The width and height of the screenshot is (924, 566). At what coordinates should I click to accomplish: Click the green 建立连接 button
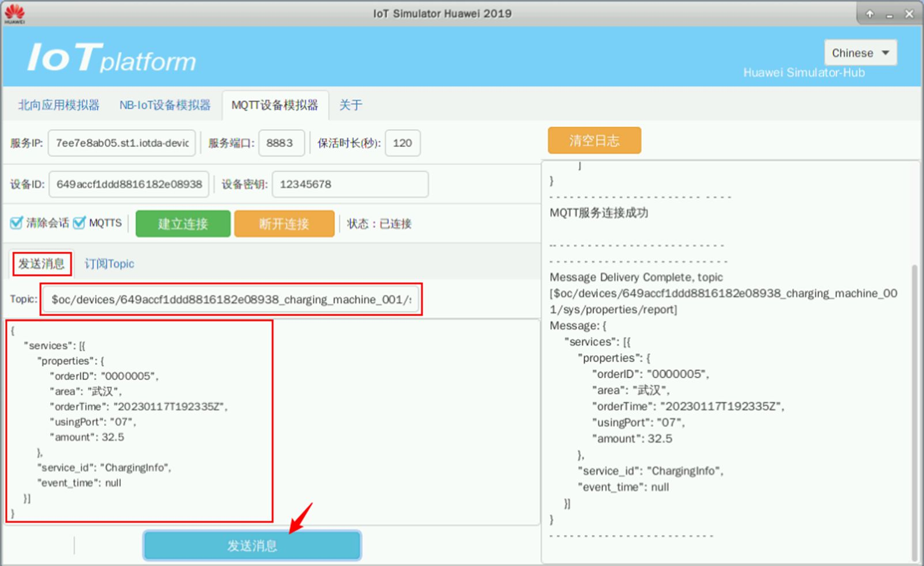point(183,223)
